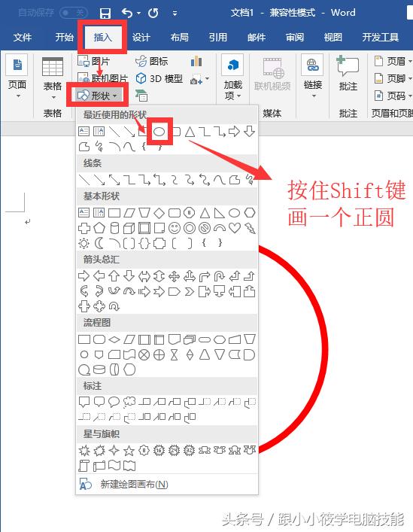Select the flowchart decision diamond
Screen dimensions: 413x532
coord(114,339)
